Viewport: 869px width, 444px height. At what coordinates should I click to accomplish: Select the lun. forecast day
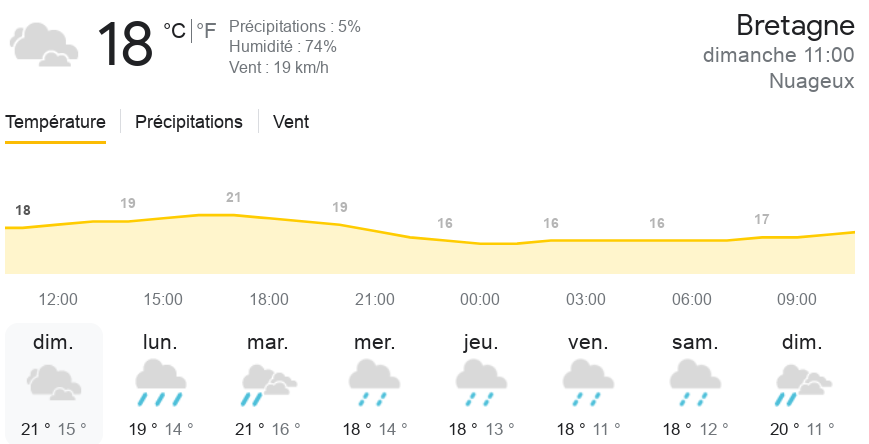[x=160, y=343]
